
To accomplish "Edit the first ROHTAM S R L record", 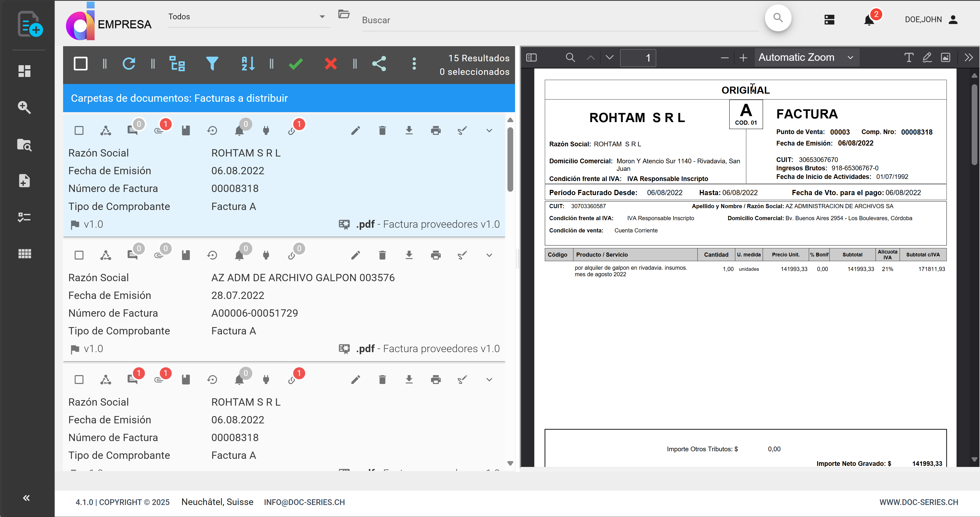I will tap(356, 130).
